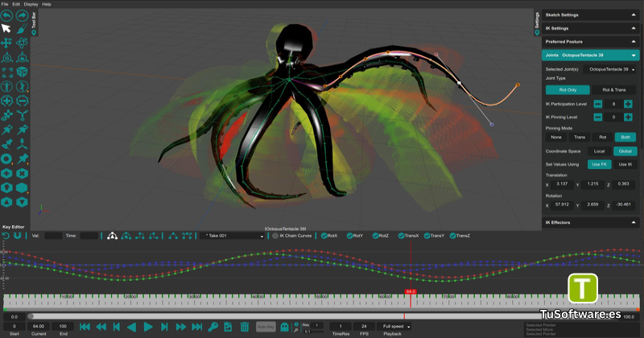Image resolution: width=644 pixels, height=338 pixels.
Task: Click the hexagon plus icon
Action: tap(6, 173)
